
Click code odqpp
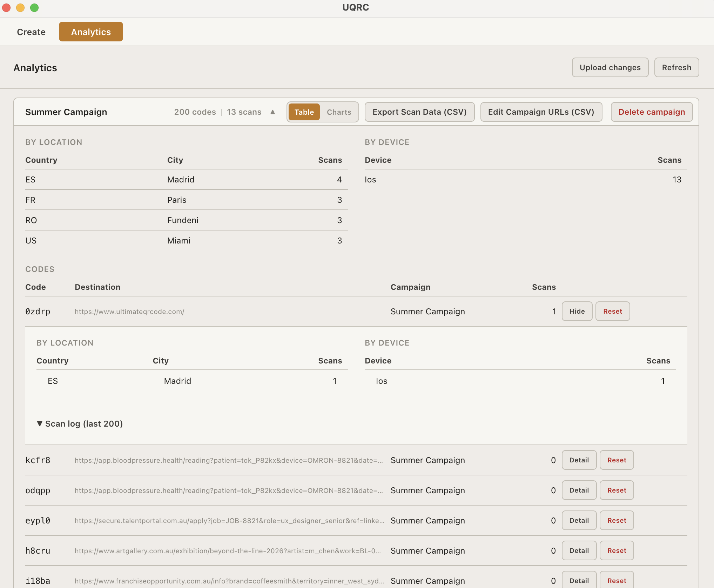[x=38, y=490]
